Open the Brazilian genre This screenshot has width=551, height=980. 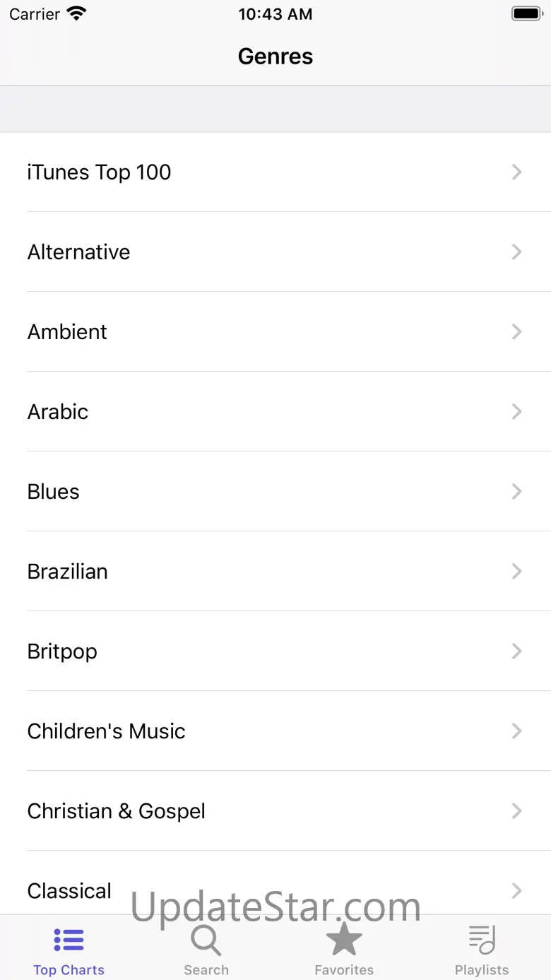tap(68, 571)
